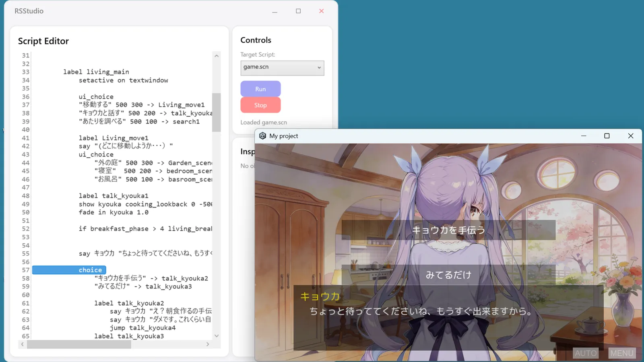644x362 pixels.
Task: Click the Script Editor panel title
Action: [x=43, y=41]
